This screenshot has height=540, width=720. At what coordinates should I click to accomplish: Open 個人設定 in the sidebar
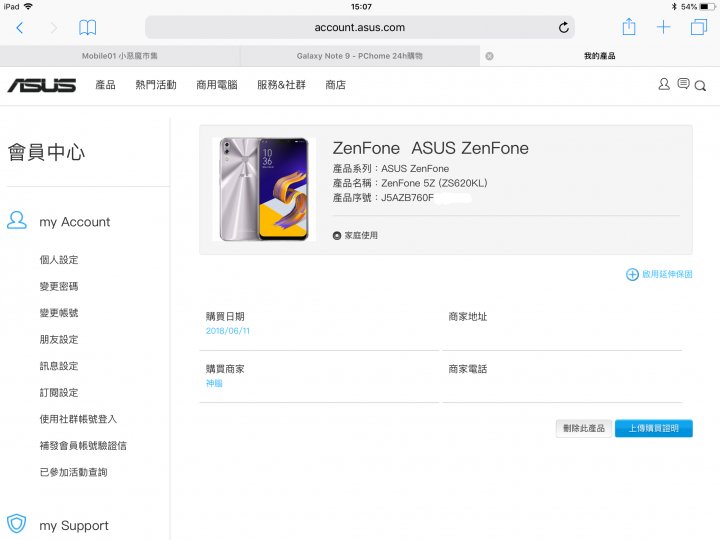coord(59,260)
